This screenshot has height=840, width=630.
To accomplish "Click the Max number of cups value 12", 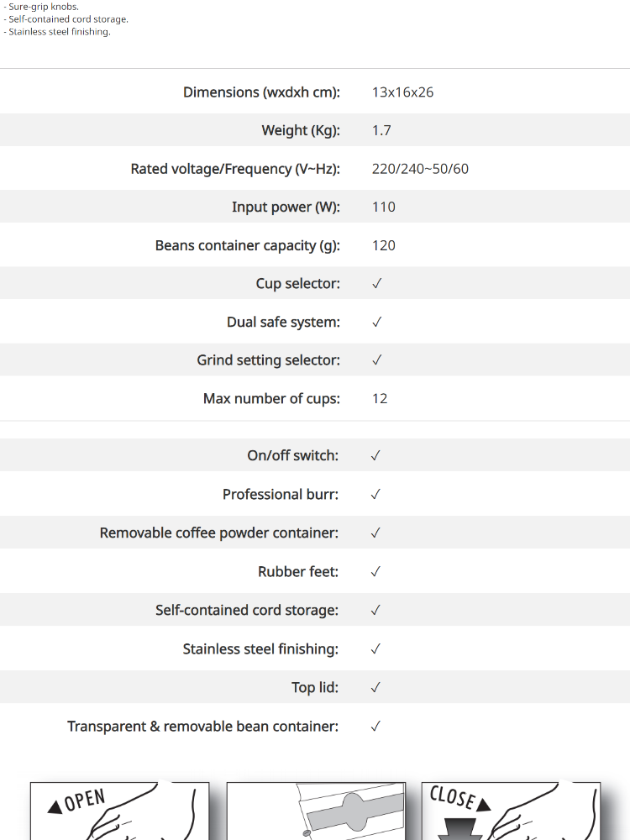I will coord(380,398).
